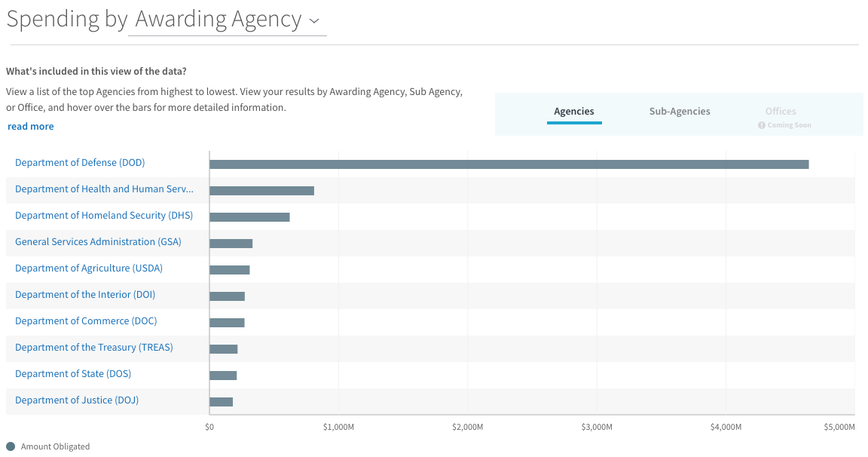Click the $5,000M axis label
The width and height of the screenshot is (868, 457).
(839, 427)
